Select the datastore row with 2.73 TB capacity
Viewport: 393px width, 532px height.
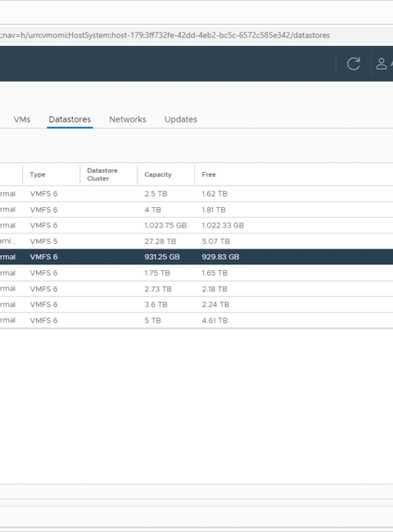coord(196,289)
